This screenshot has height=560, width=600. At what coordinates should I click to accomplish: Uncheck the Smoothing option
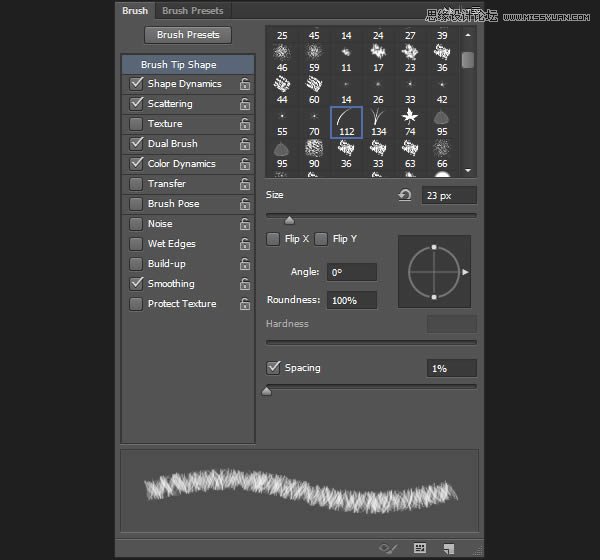click(136, 284)
